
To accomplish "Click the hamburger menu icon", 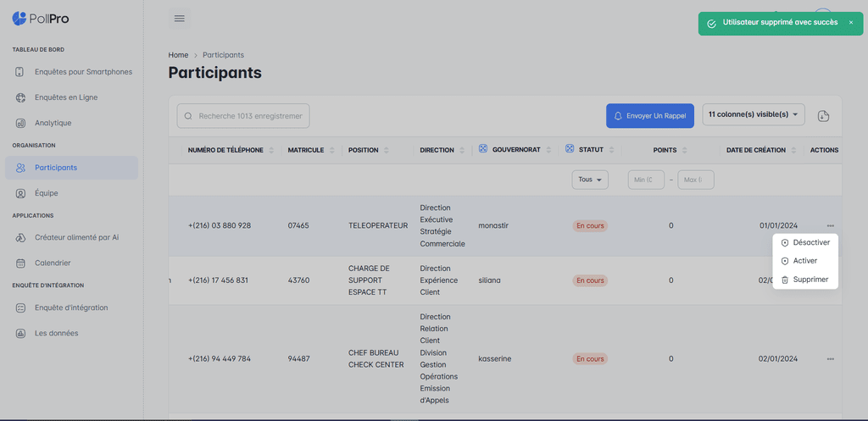I will [179, 18].
